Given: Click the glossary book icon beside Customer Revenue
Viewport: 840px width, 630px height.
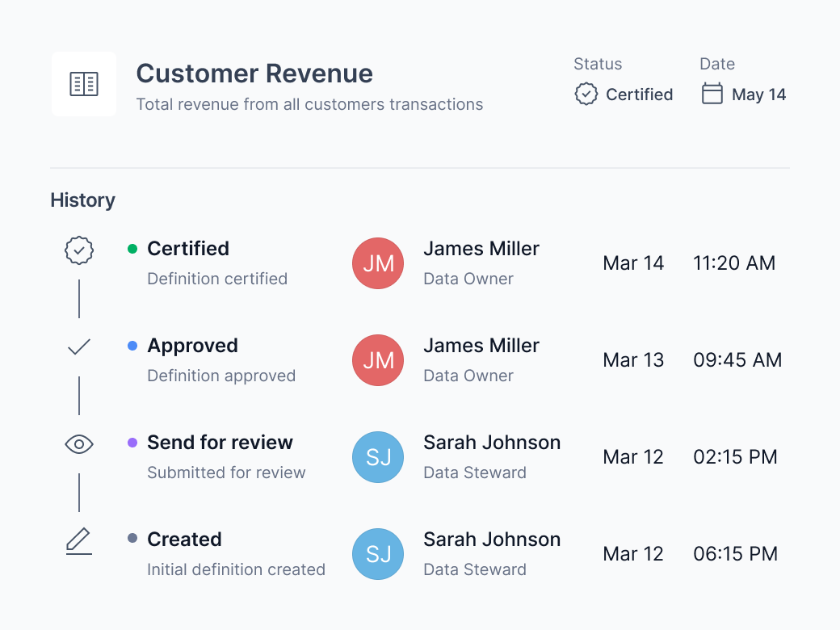Looking at the screenshot, I should coord(84,84).
